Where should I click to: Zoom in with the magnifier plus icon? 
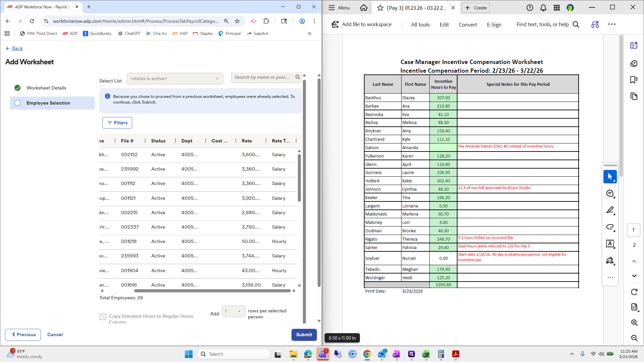coord(634,322)
